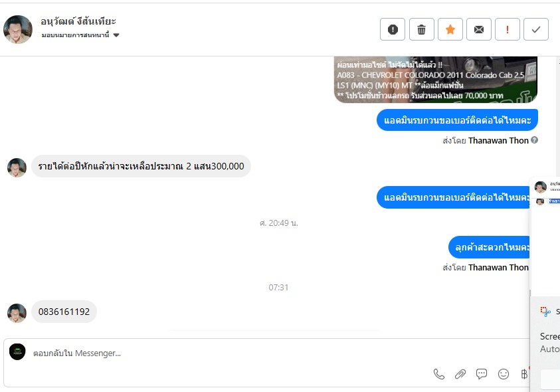Mark conversation unread with envelope icon
This screenshot has height=392, width=560.
click(478, 29)
